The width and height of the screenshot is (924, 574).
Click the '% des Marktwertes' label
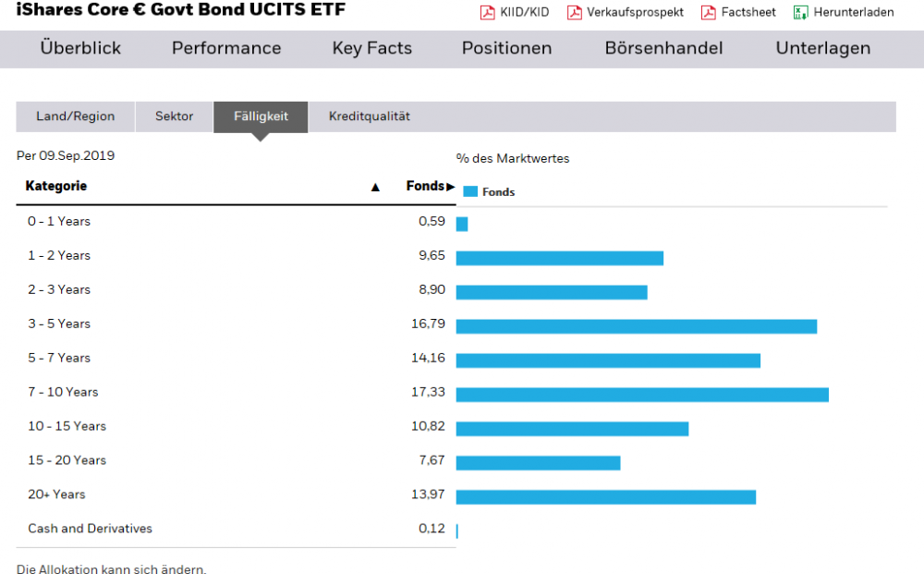tap(513, 159)
